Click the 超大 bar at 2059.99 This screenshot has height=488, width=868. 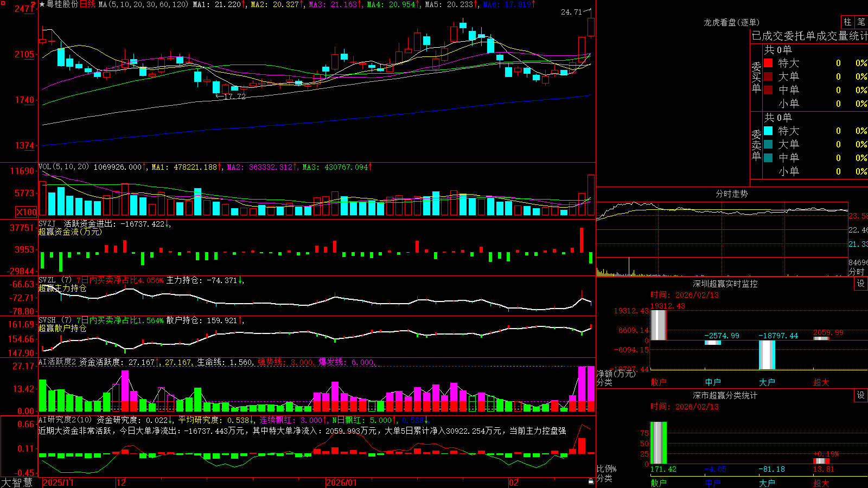point(821,338)
